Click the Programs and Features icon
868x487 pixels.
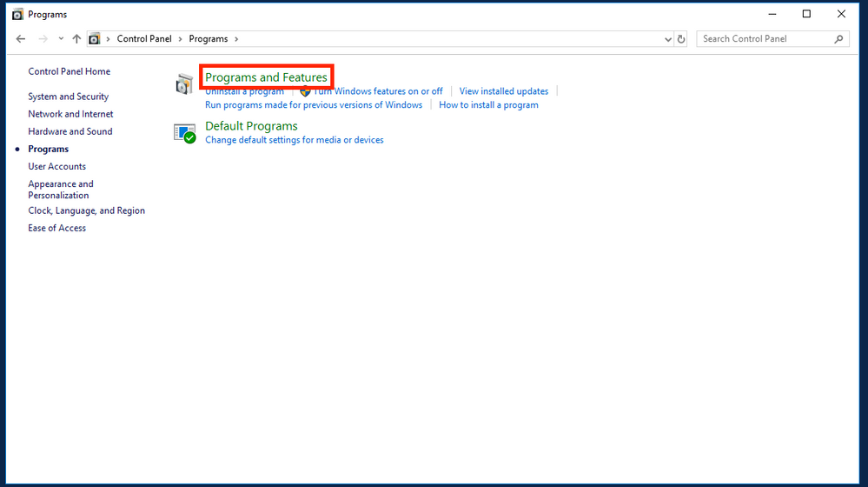(x=184, y=83)
